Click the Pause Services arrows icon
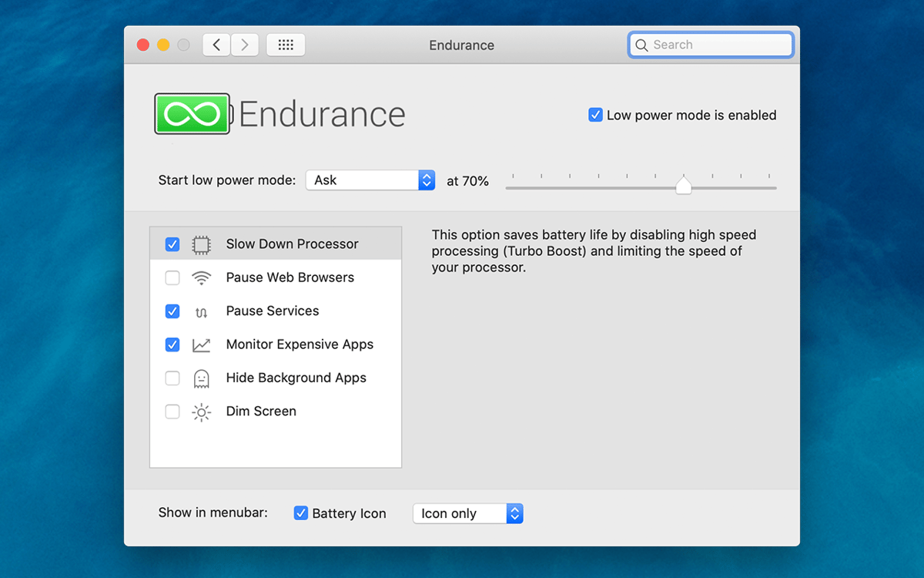924x578 pixels. pos(201,311)
